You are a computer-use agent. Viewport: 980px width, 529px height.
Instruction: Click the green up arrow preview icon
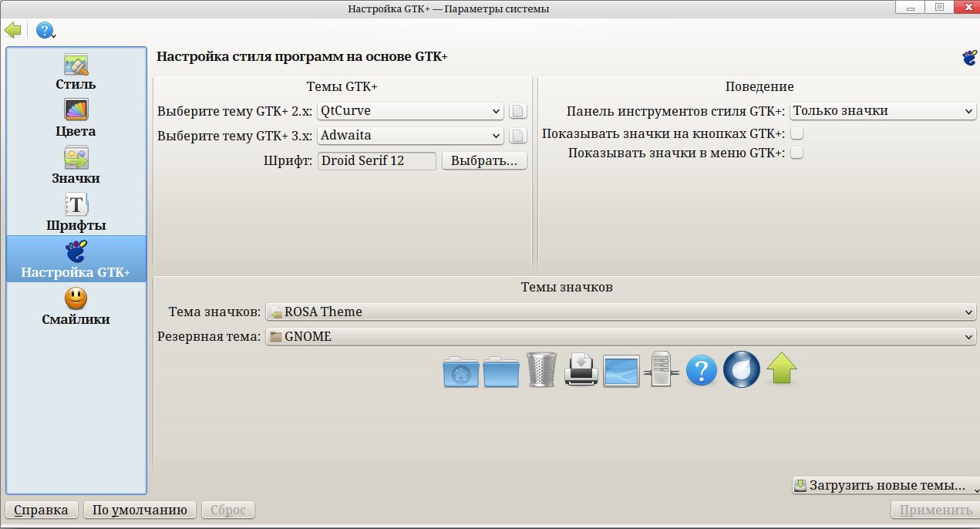(782, 369)
